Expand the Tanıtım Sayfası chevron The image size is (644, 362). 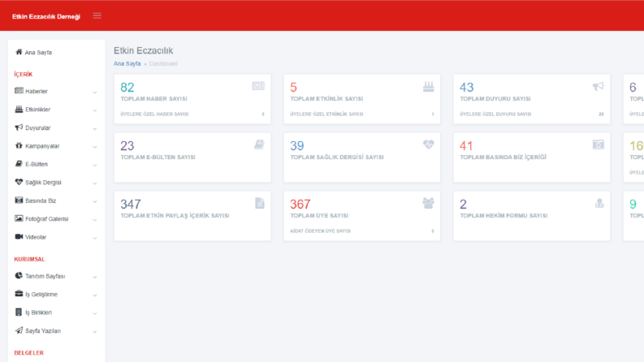pyautogui.click(x=95, y=278)
